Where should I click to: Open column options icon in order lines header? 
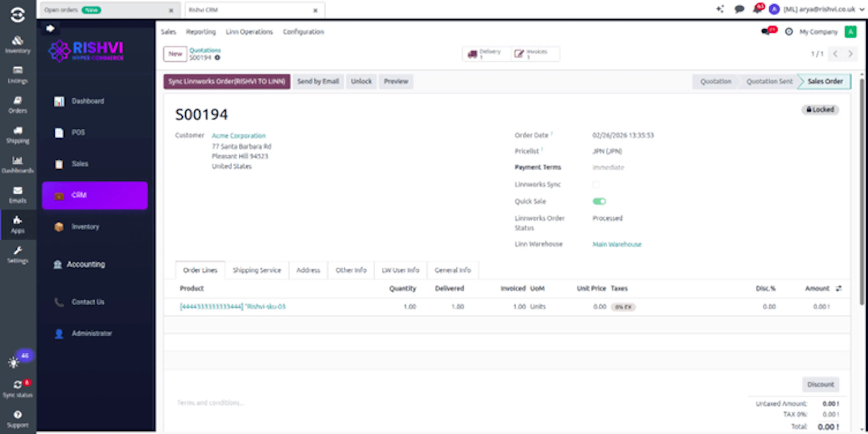(839, 288)
